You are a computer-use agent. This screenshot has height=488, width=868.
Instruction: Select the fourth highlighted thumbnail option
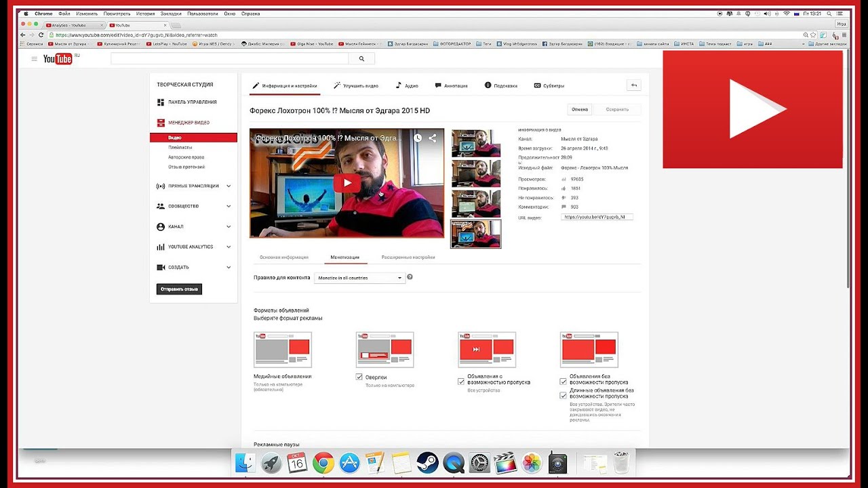pyautogui.click(x=476, y=234)
